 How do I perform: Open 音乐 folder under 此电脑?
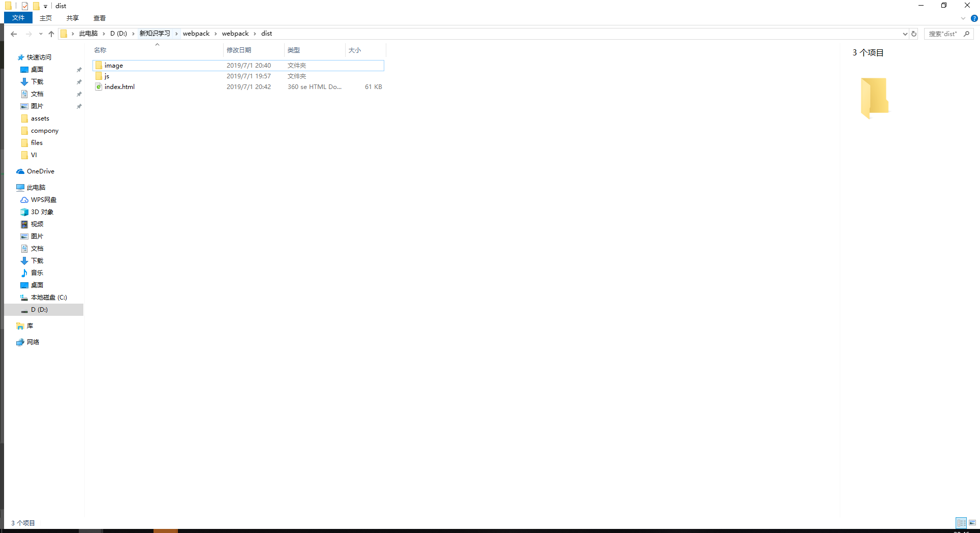(37, 273)
